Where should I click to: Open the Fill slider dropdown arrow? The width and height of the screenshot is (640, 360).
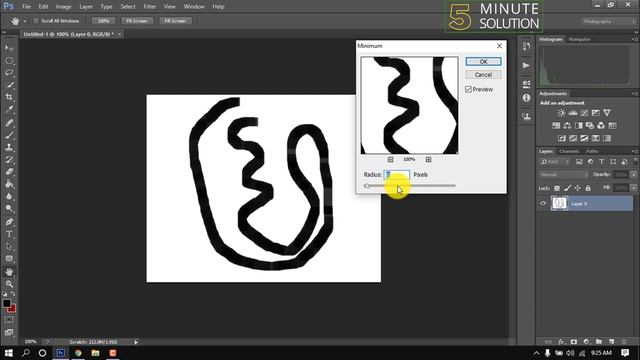click(x=633, y=188)
